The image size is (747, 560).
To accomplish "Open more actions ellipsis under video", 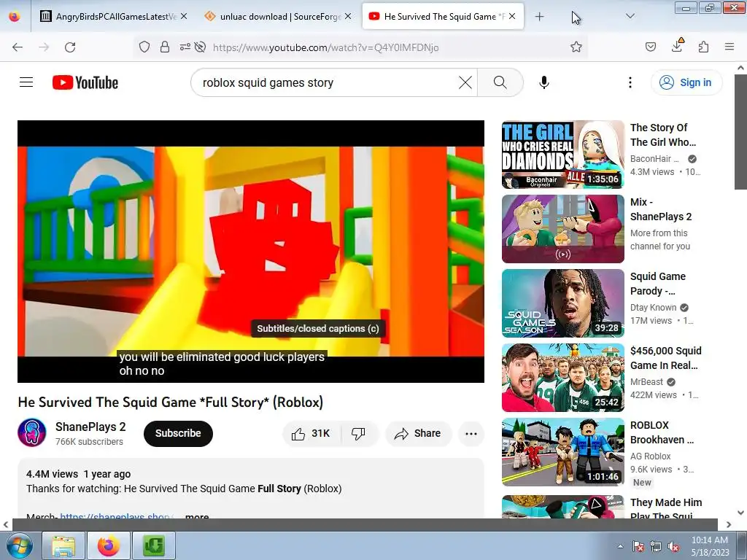I will pos(471,433).
